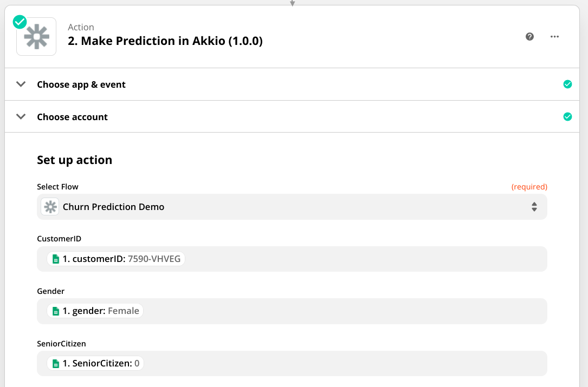The image size is (588, 387).
Task: Expand the Choose app & event chevron
Action: point(21,84)
